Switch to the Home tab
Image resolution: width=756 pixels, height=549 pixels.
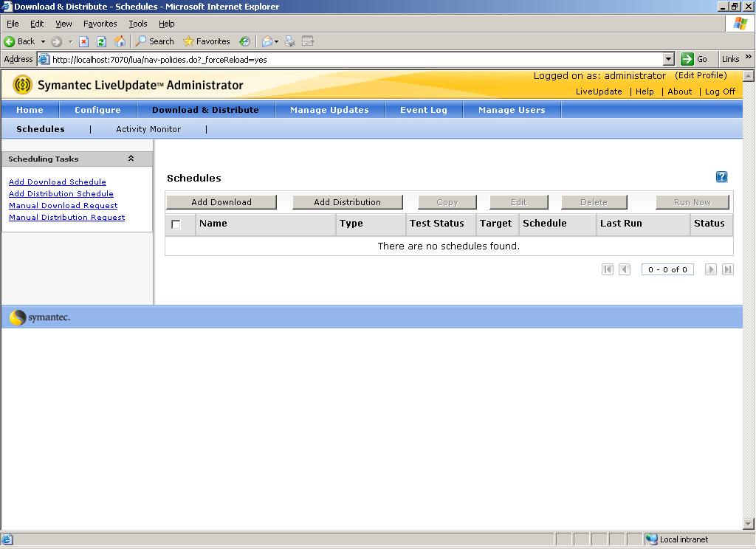(30, 110)
